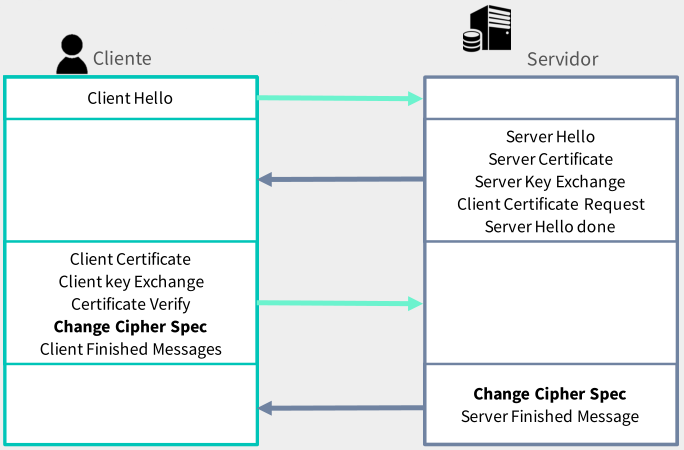
Task: Click the Servidor server tower icon
Action: 485,28
